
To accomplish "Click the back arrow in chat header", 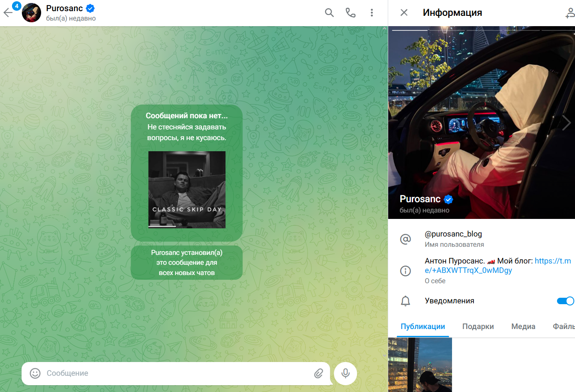I will (x=8, y=13).
